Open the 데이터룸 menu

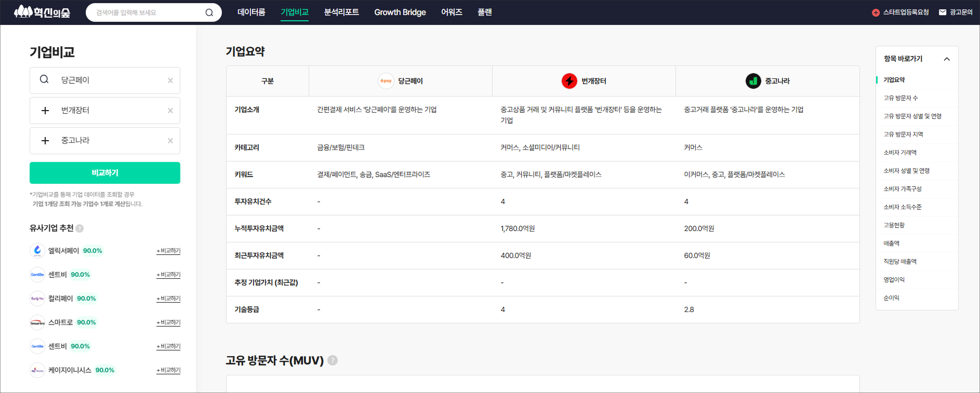coord(251,12)
